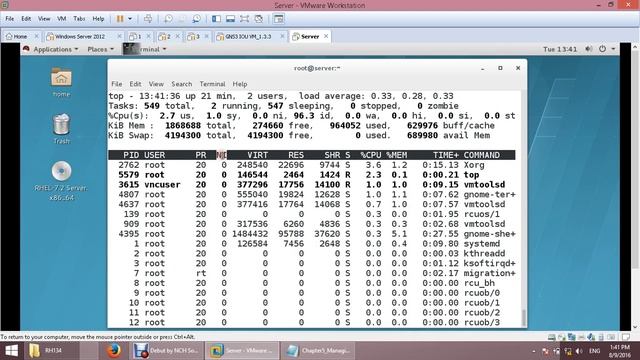The height and width of the screenshot is (360, 640).
Task: Switch to Unity mode icon
Action: [x=259, y=19]
